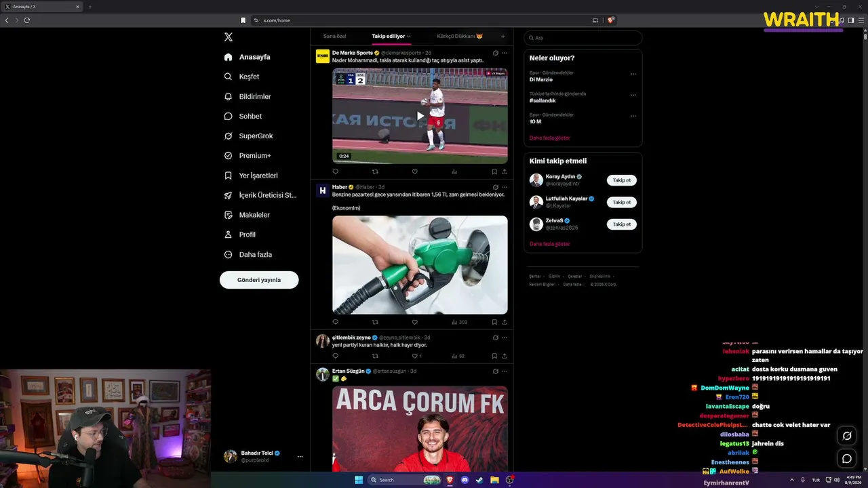This screenshot has height=488, width=868.
Task: Reload the page in browser toolbar
Action: (27, 20)
